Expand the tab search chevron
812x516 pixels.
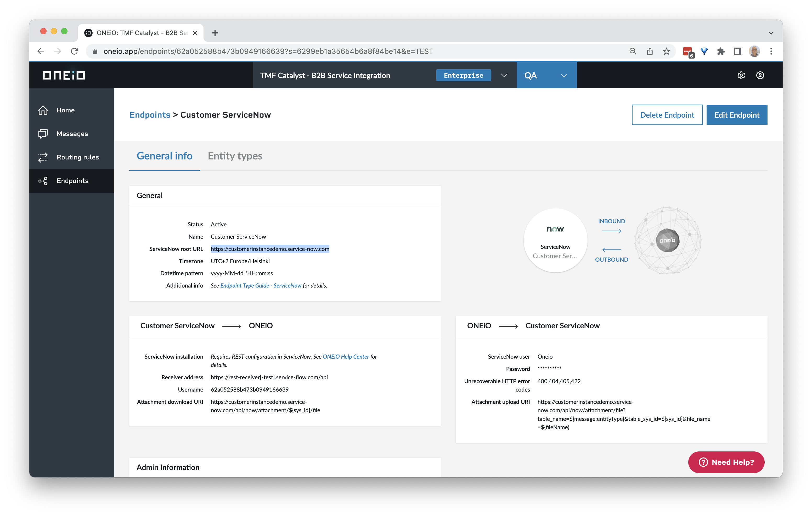(x=771, y=33)
